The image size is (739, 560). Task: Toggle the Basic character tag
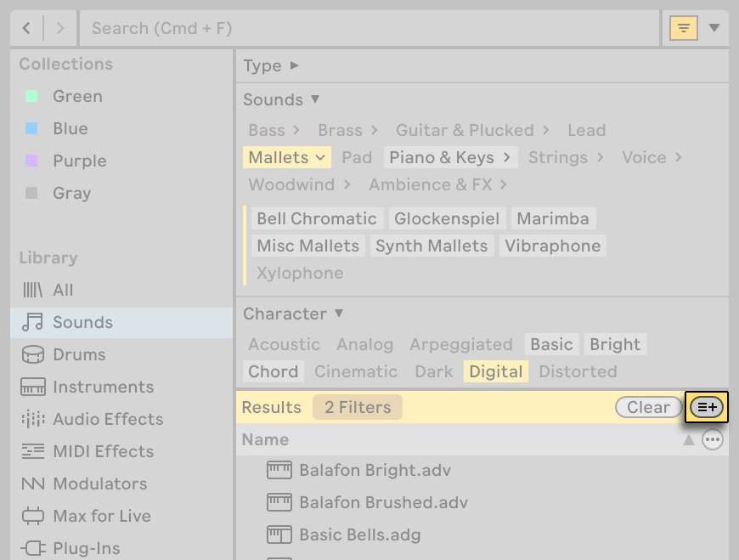point(552,344)
